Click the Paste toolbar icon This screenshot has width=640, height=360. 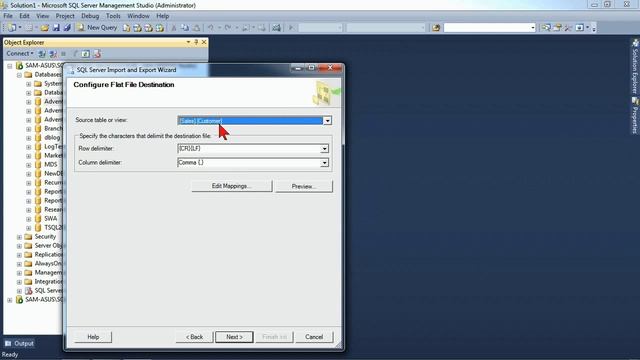[196, 28]
